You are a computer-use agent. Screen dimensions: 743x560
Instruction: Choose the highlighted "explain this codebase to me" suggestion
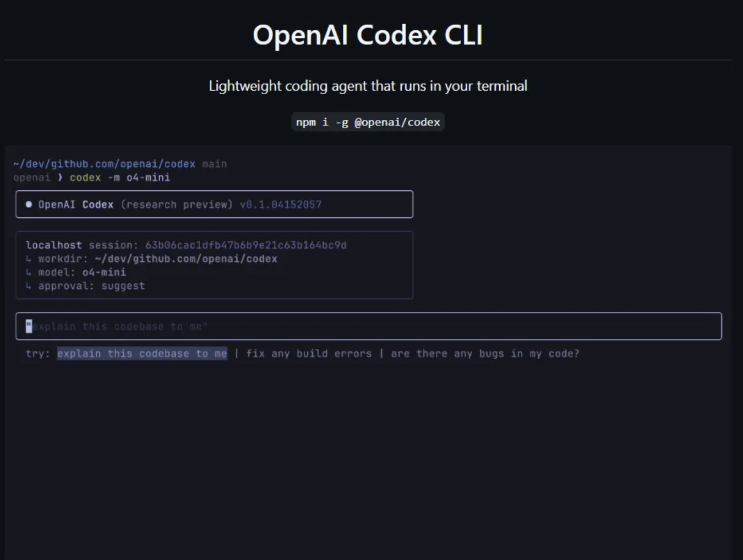[x=142, y=354]
